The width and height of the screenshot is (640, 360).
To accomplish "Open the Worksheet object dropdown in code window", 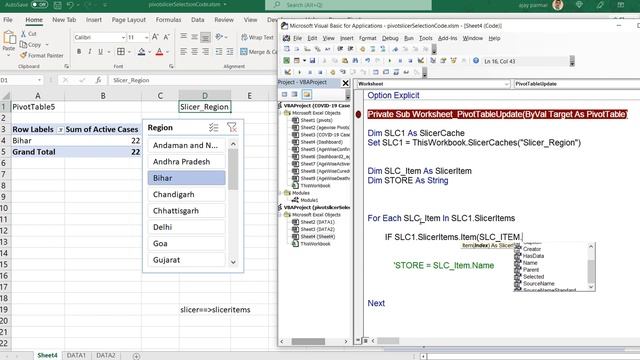I will [x=507, y=84].
